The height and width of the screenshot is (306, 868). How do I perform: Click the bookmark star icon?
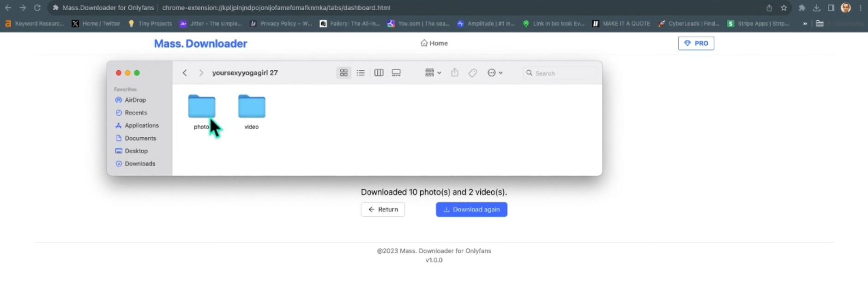pos(784,7)
